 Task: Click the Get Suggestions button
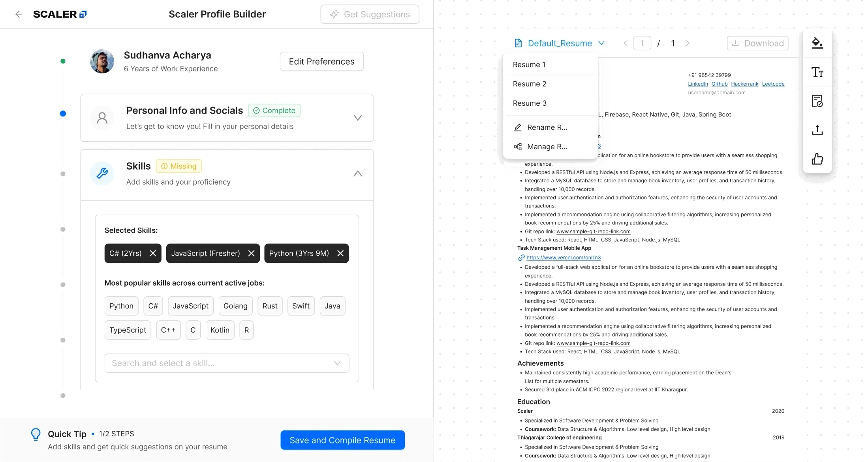point(370,14)
